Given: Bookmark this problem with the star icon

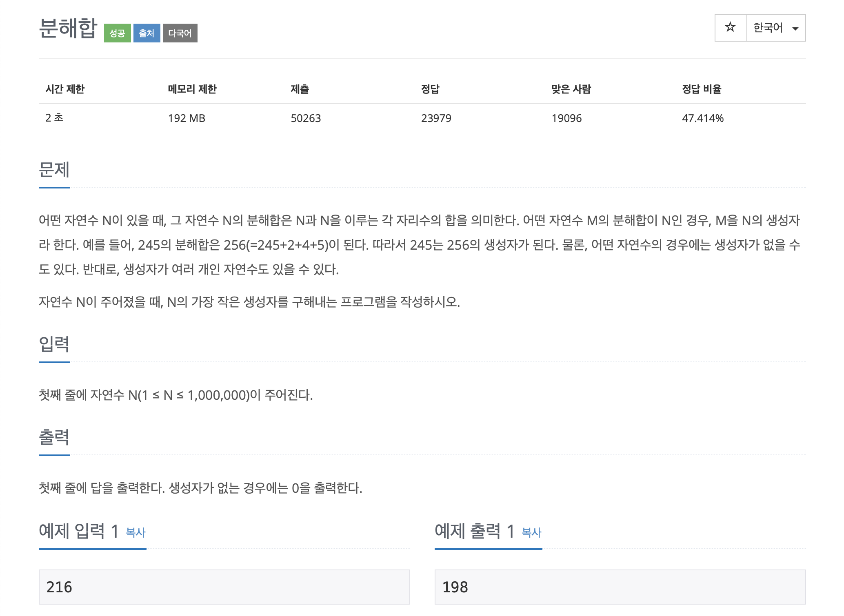Looking at the screenshot, I should [731, 28].
